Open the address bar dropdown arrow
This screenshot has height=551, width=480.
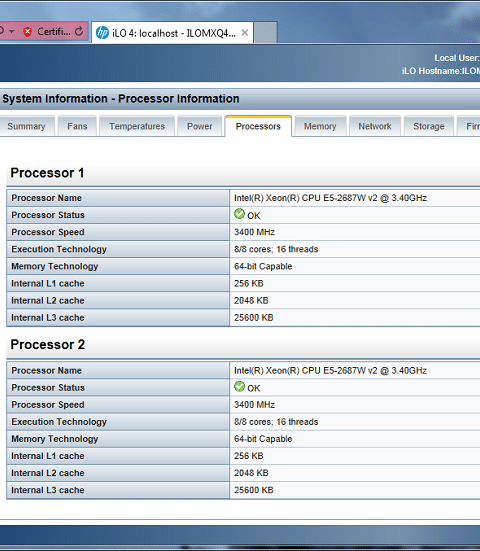coord(12,32)
